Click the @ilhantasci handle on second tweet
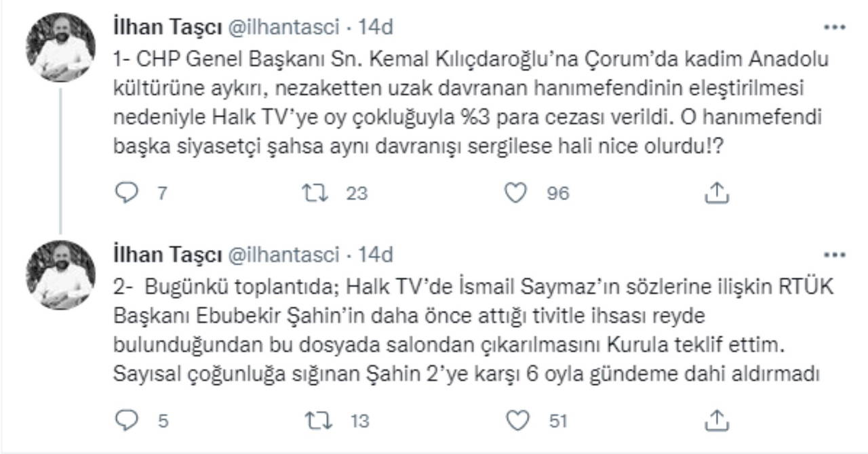This screenshot has height=454, width=868. 283,255
